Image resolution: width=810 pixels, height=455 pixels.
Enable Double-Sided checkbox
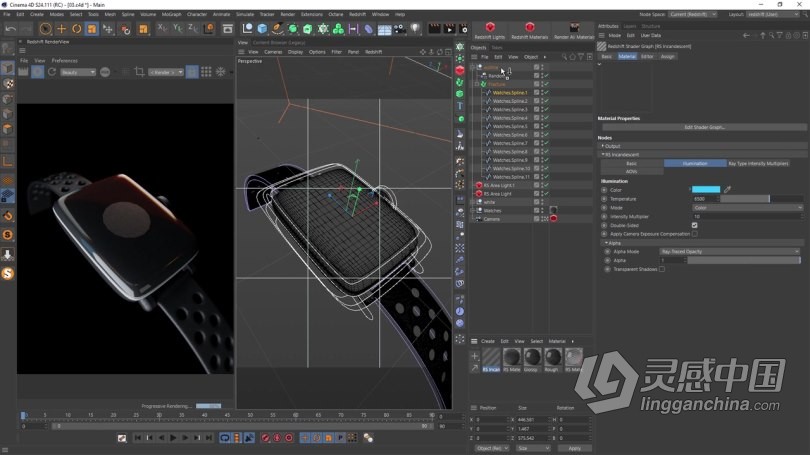tap(694, 225)
